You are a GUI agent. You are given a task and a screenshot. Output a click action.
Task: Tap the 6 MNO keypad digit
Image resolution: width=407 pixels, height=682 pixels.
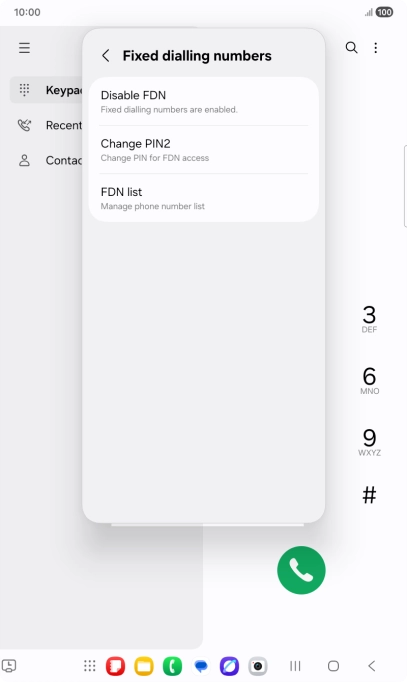(370, 381)
